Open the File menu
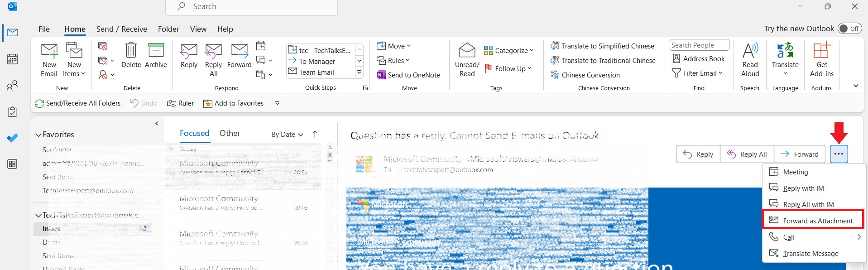Screen dimensions: 868x270 44,29
